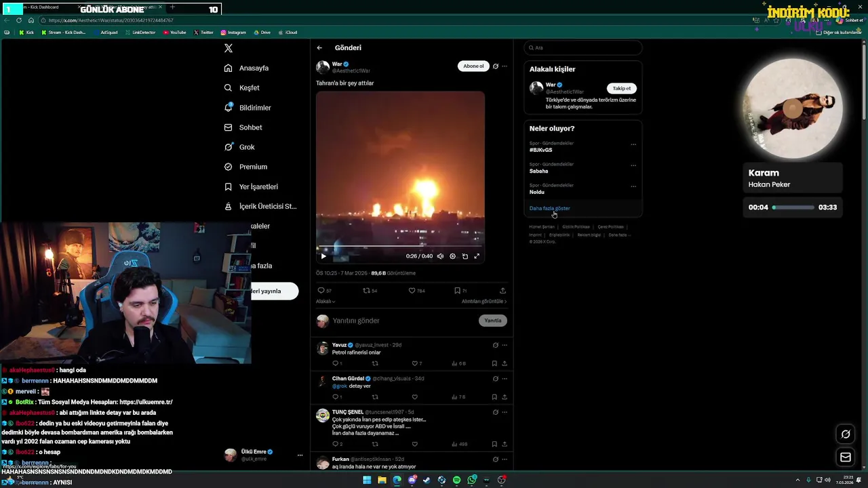Open three-dot menu on Yavuz's reply
Screen dimensions: 868x488
pos(505,345)
